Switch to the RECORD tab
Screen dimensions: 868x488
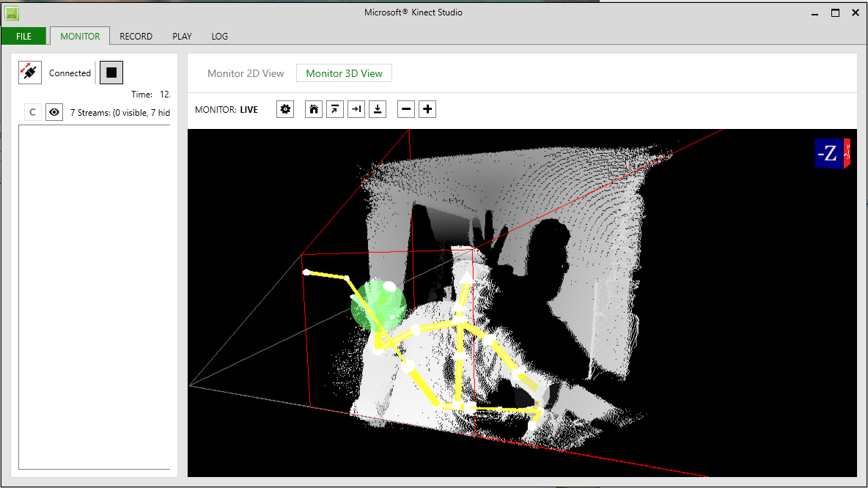tap(136, 36)
